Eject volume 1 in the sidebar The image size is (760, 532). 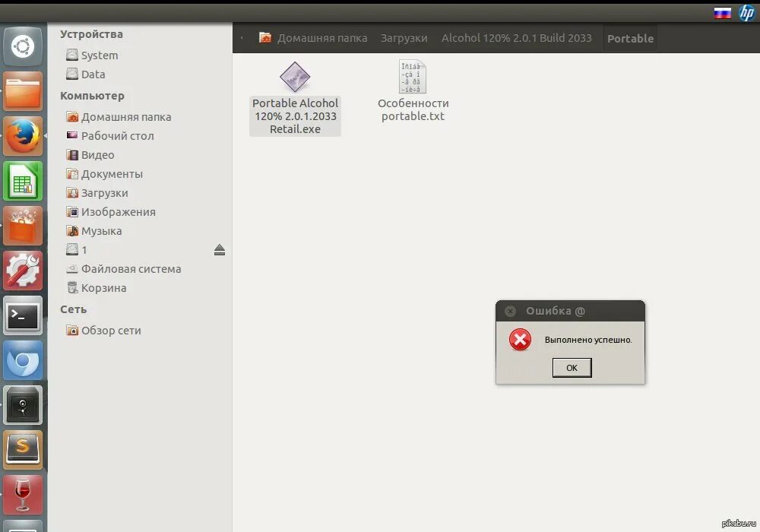[220, 250]
